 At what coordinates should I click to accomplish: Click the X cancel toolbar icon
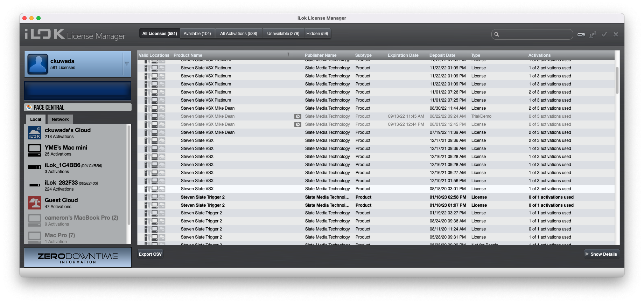click(x=616, y=34)
